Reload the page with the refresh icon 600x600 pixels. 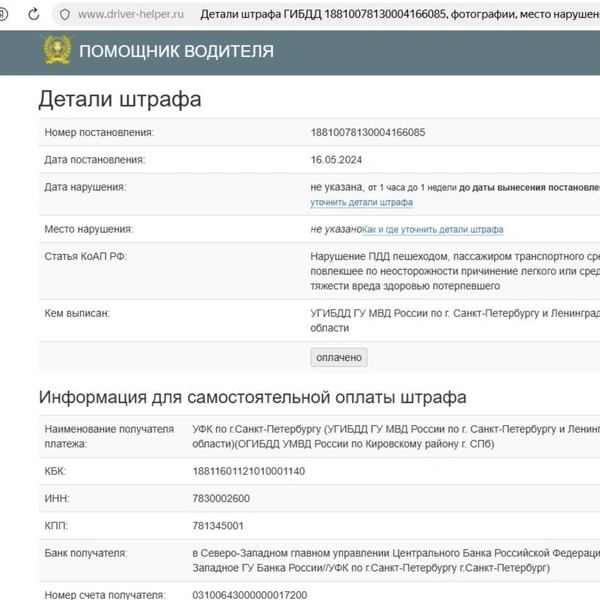(x=34, y=14)
